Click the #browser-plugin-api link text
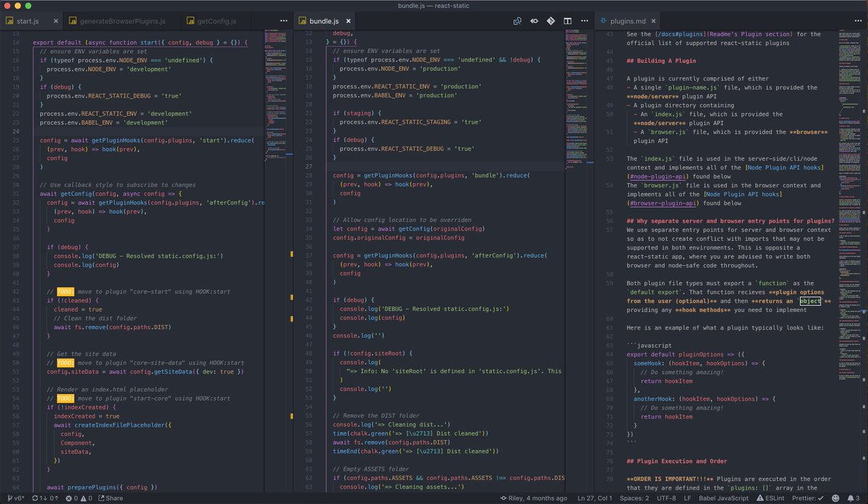 tap(662, 204)
